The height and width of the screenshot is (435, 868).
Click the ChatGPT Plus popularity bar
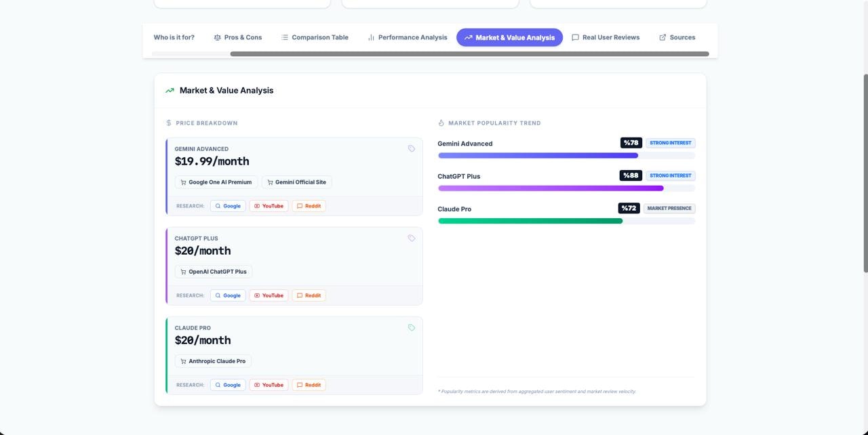point(566,188)
